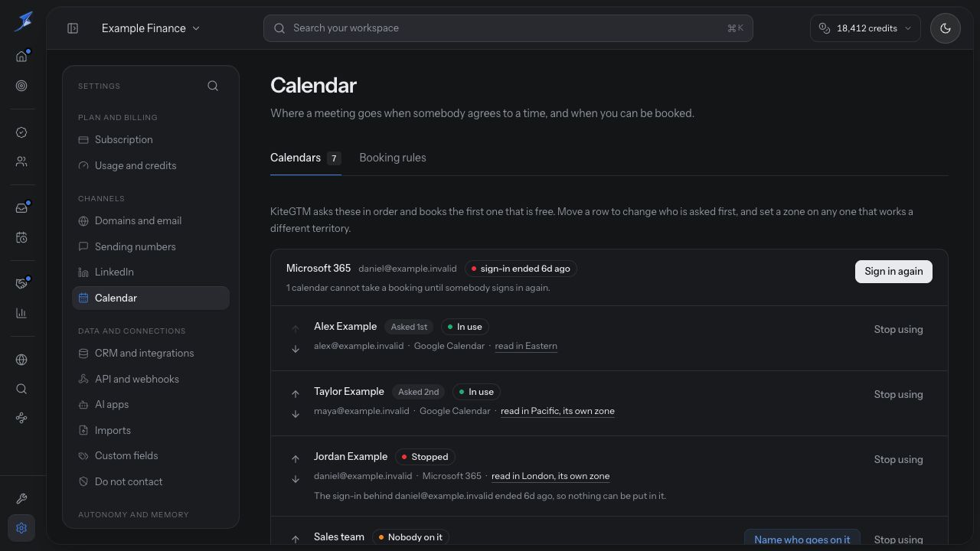Open the check-circle tasks icon in left rail
The width and height of the screenshot is (980, 551).
pos(21,132)
